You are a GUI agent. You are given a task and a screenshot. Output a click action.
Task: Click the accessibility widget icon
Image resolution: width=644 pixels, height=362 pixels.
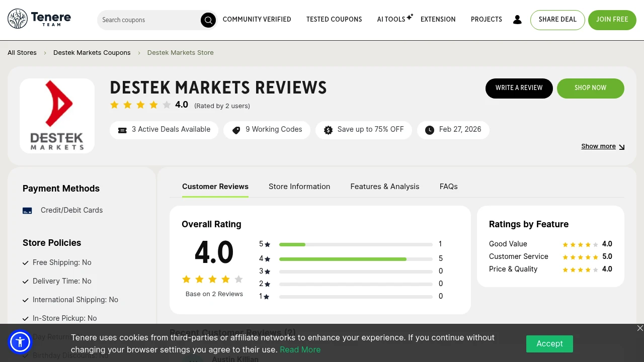(20, 342)
